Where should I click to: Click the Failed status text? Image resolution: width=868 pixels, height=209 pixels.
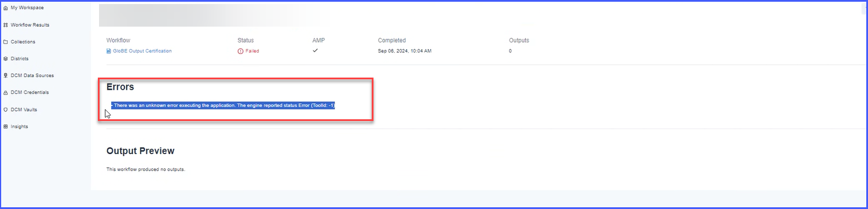tap(252, 51)
